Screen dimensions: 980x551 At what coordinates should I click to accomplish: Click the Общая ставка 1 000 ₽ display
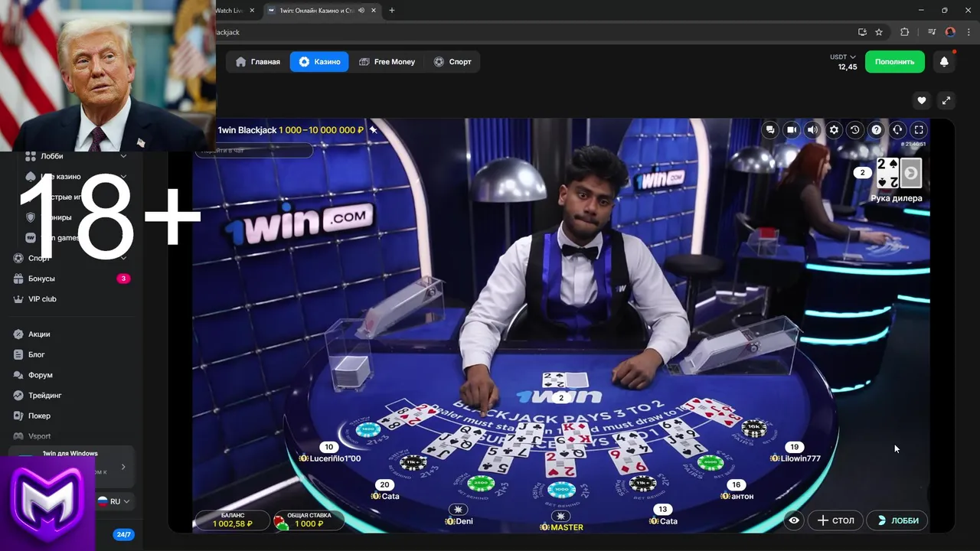click(x=309, y=520)
